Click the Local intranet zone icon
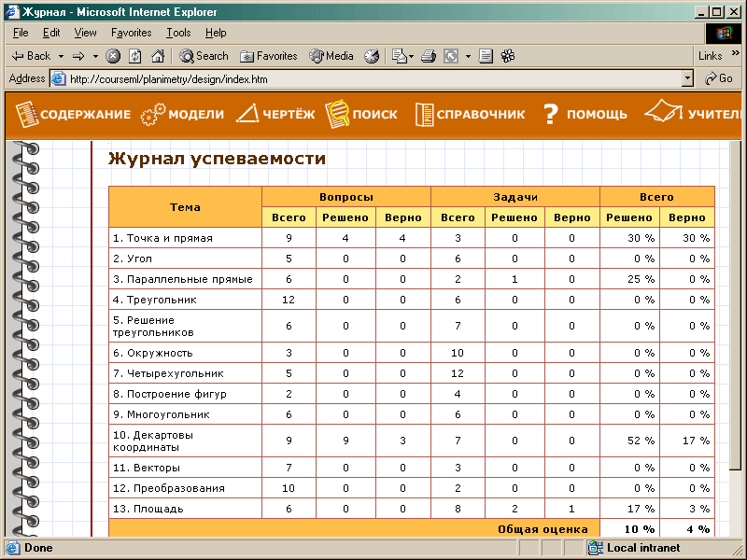The width and height of the screenshot is (747, 560). pyautogui.click(x=596, y=548)
